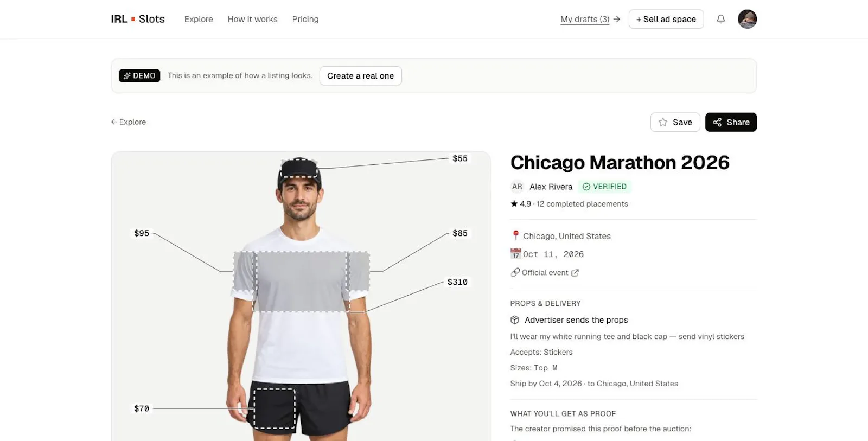Click the Sell ad space button
This screenshot has width=868, height=441.
coord(666,19)
